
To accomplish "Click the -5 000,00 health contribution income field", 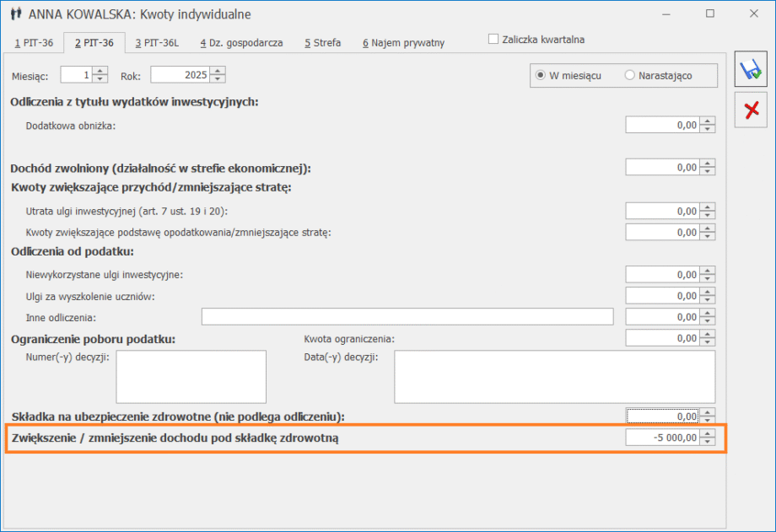I will click(663, 438).
